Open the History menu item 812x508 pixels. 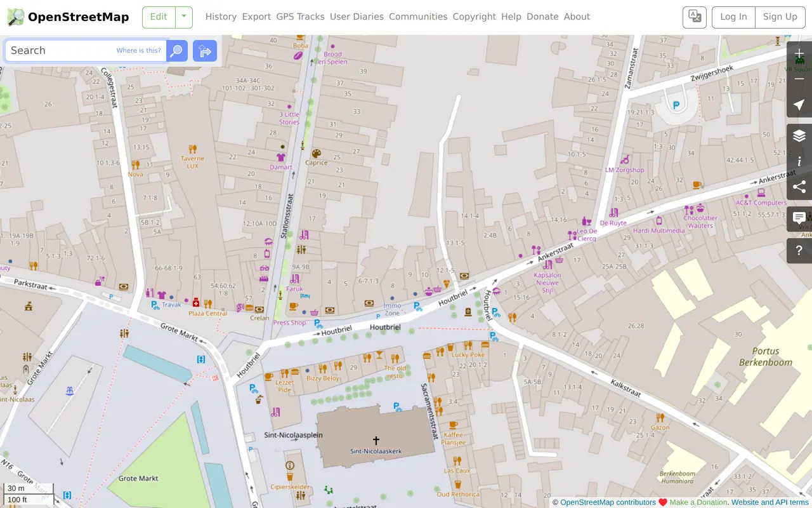pyautogui.click(x=221, y=17)
